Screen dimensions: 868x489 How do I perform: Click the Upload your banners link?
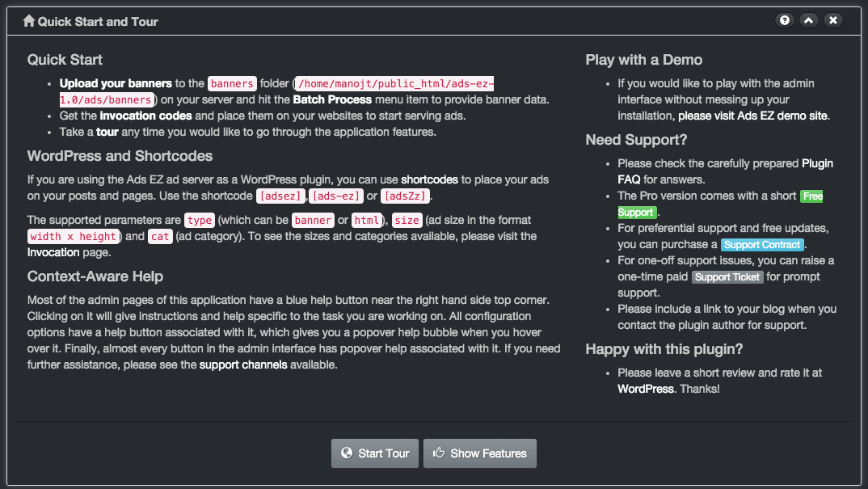pyautogui.click(x=116, y=83)
